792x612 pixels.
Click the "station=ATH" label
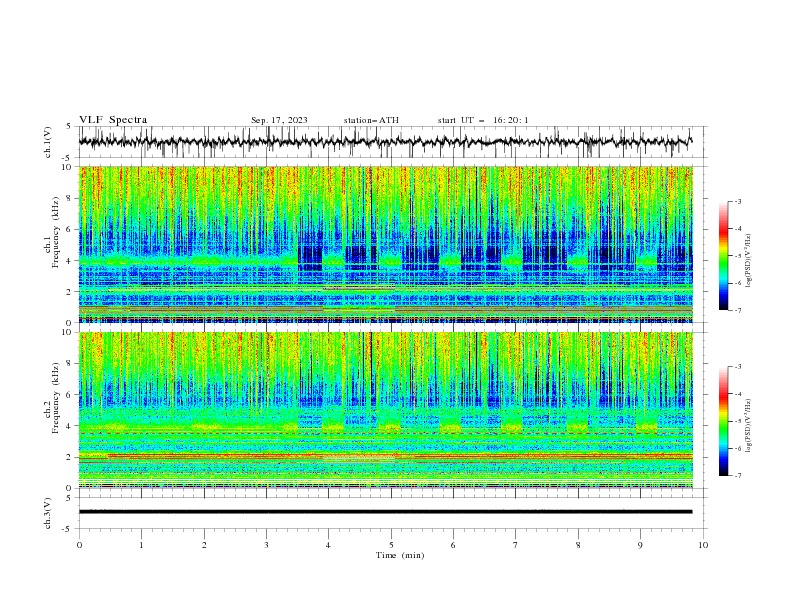371,120
